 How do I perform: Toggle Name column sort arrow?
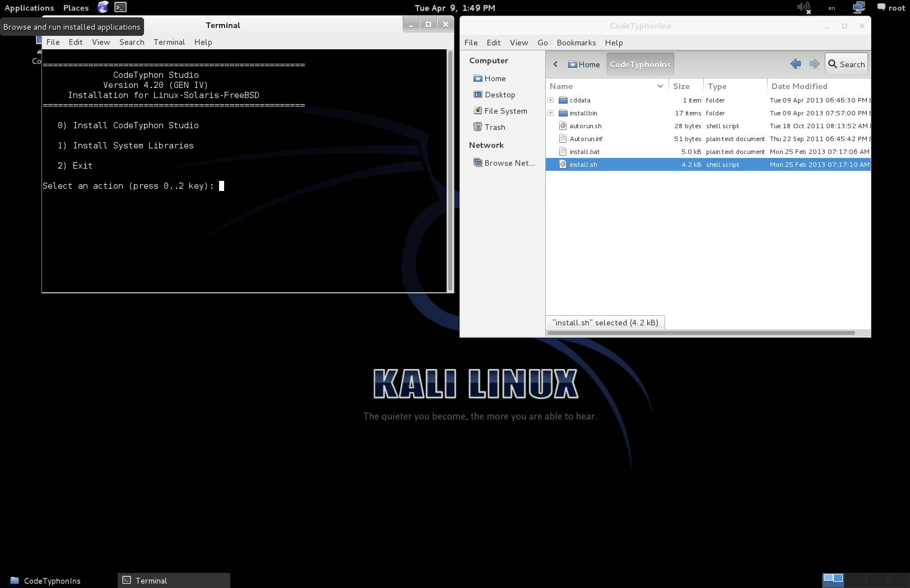[x=660, y=86]
